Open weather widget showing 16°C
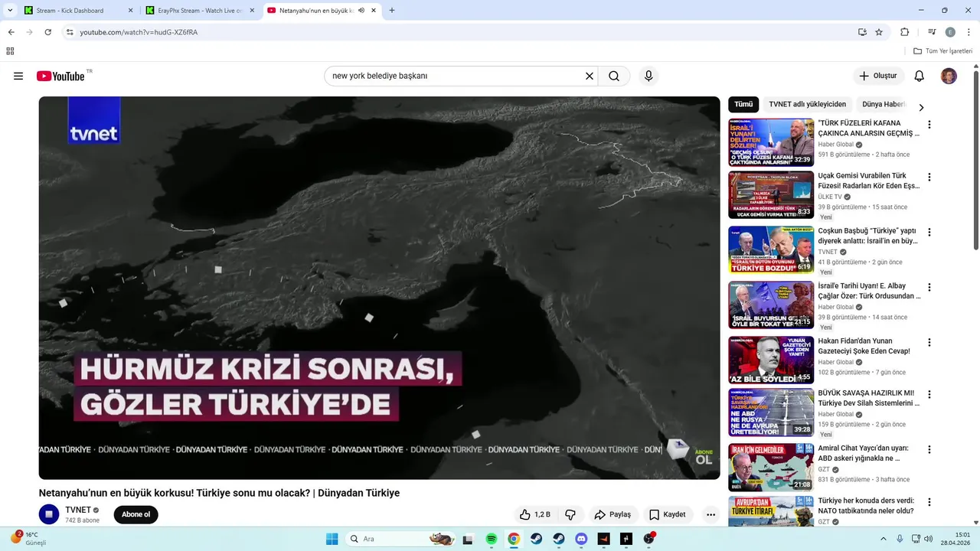 pos(29,539)
